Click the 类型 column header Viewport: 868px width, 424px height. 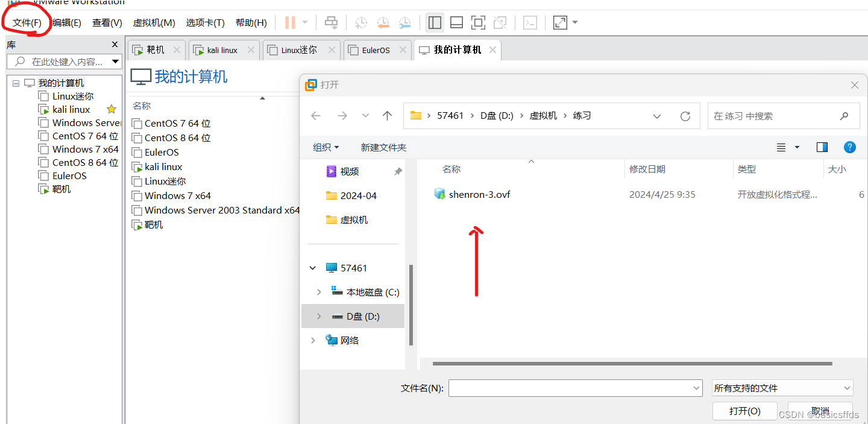point(747,169)
